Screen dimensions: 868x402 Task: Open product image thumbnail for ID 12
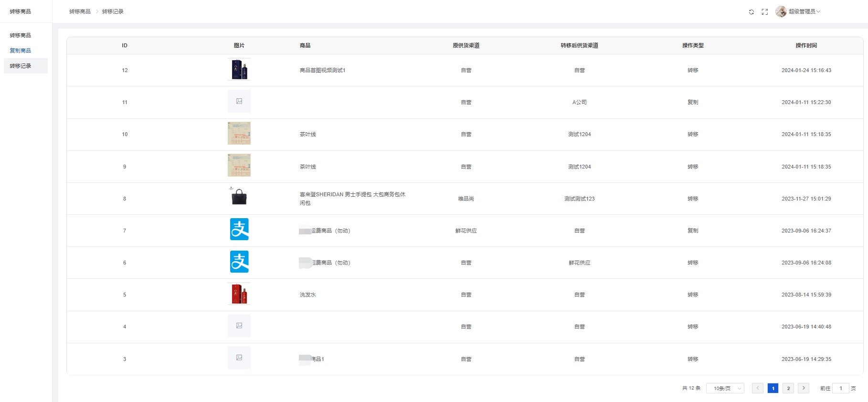[239, 70]
